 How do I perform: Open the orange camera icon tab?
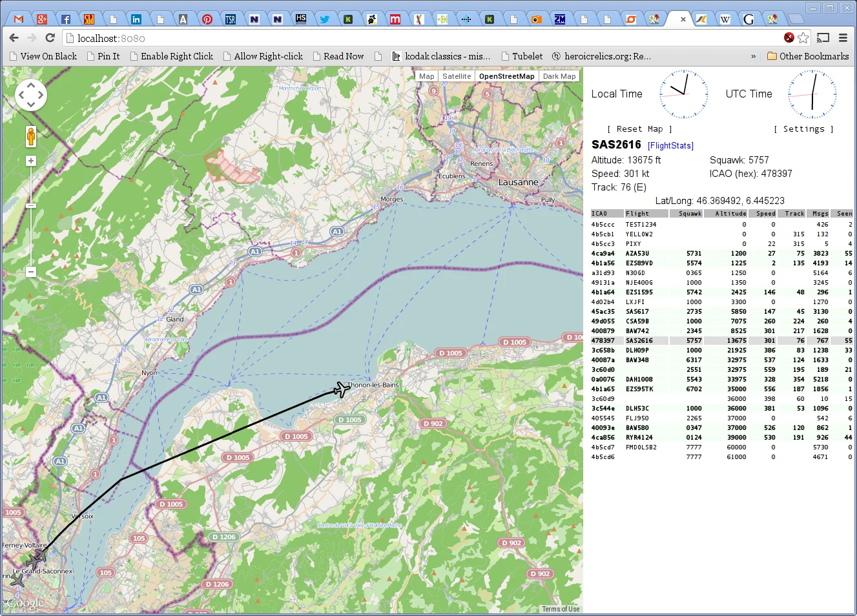click(x=536, y=19)
